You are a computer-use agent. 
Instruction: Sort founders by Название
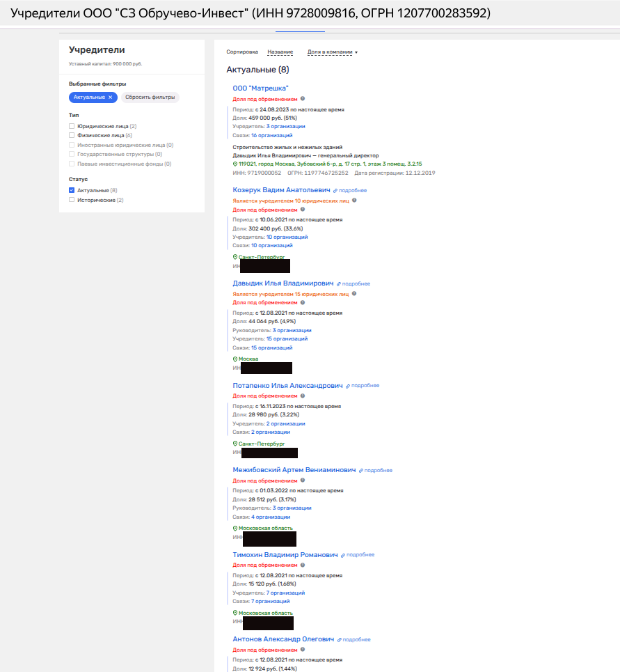280,52
